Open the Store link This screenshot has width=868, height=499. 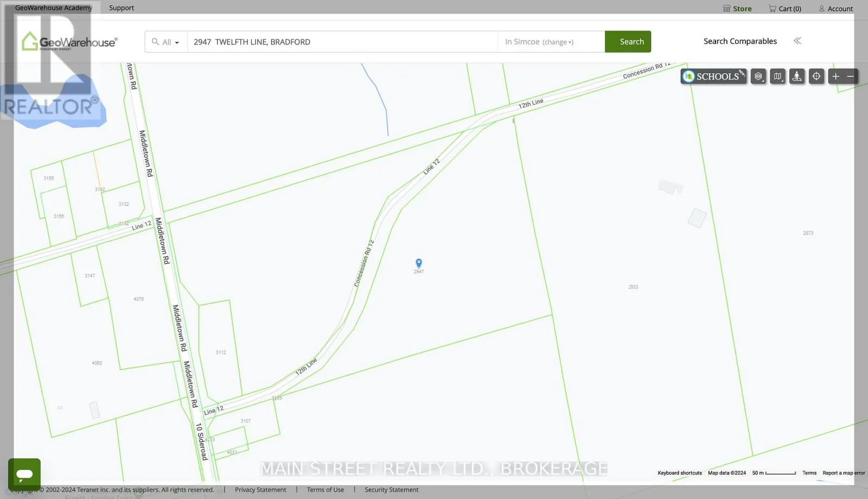pos(737,9)
